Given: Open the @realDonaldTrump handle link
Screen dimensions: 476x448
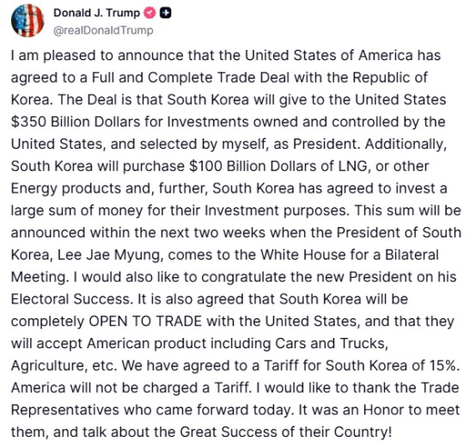Looking at the screenshot, I should coord(103,30).
